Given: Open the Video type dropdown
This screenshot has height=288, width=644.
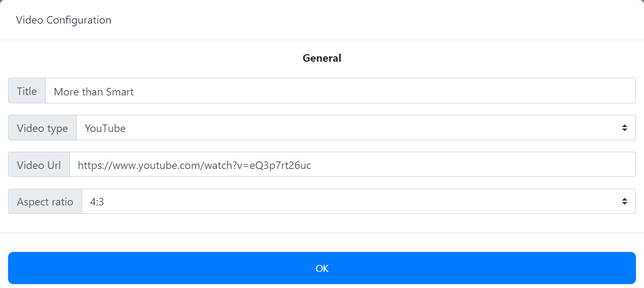Looking at the screenshot, I should (x=349, y=128).
